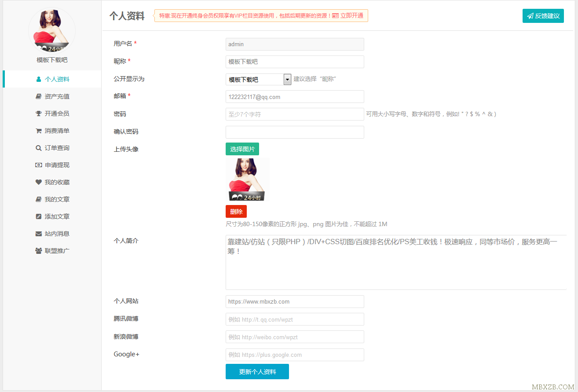Click the trophy icon for 开通会员
This screenshot has height=392, width=578.
pos(39,114)
